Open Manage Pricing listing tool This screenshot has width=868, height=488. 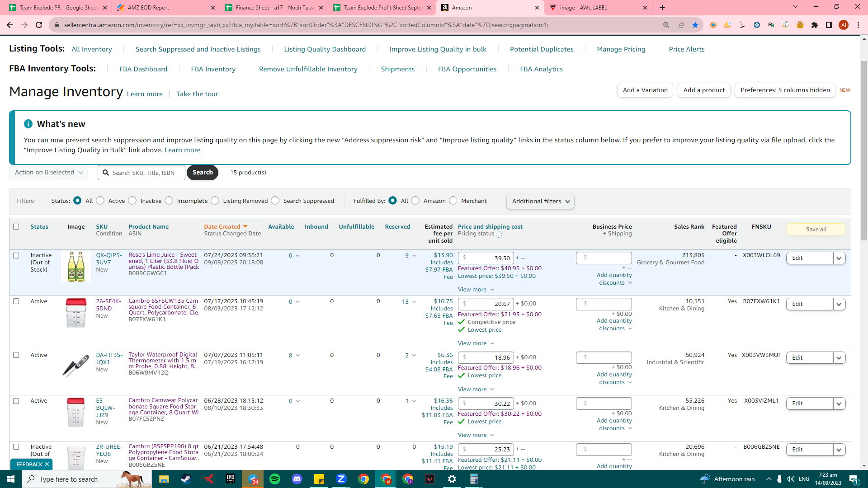coord(621,49)
